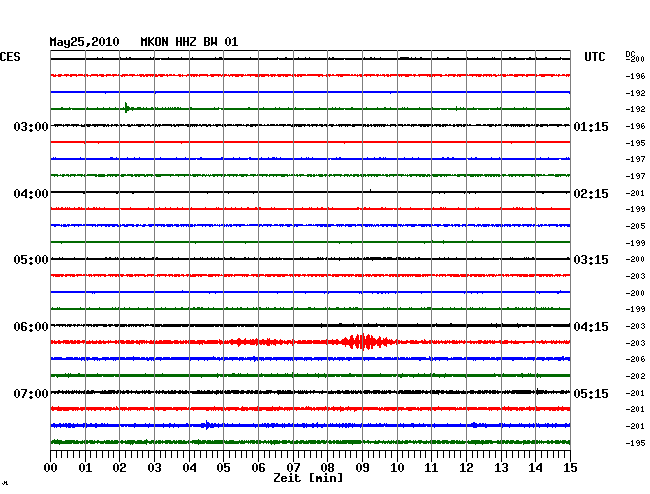Image resolution: width=650 pixels, height=494 pixels.
Task: Select the 07 minute label on bottom axis
Action: coord(293,467)
